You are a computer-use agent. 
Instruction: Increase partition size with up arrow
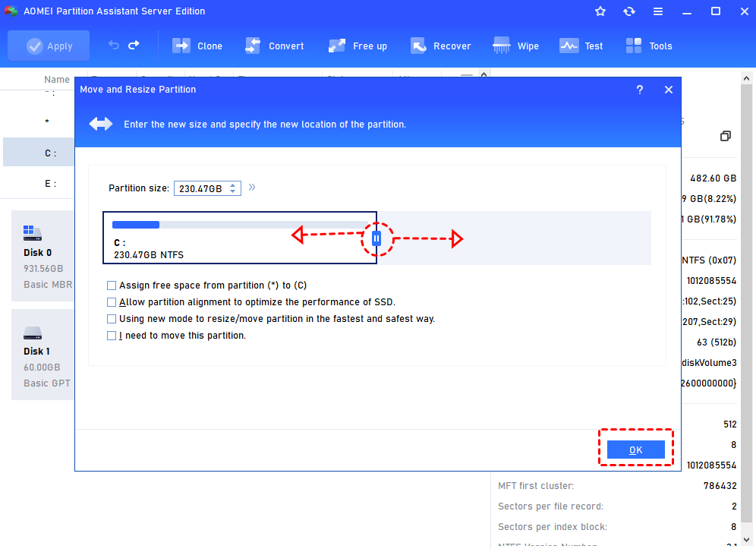click(x=233, y=185)
